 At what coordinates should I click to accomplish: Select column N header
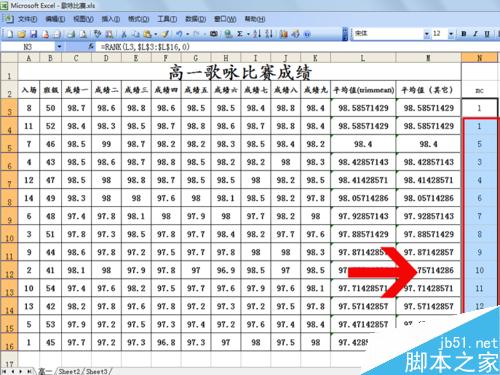(x=480, y=58)
